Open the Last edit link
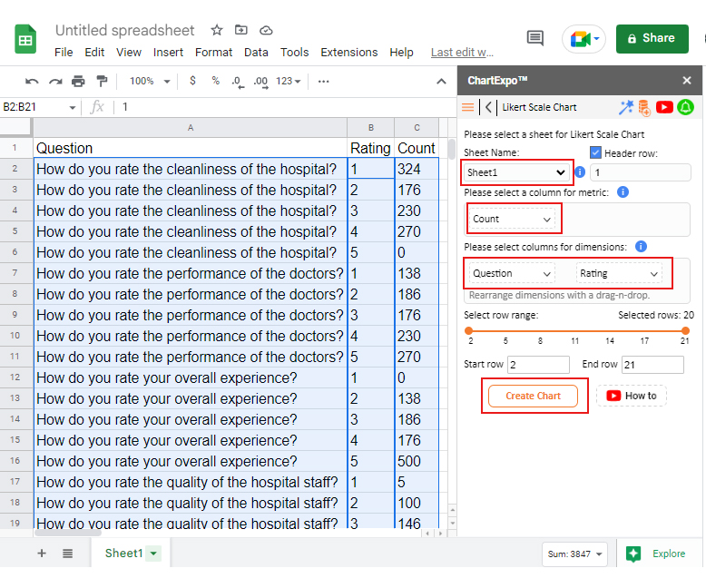 462,53
